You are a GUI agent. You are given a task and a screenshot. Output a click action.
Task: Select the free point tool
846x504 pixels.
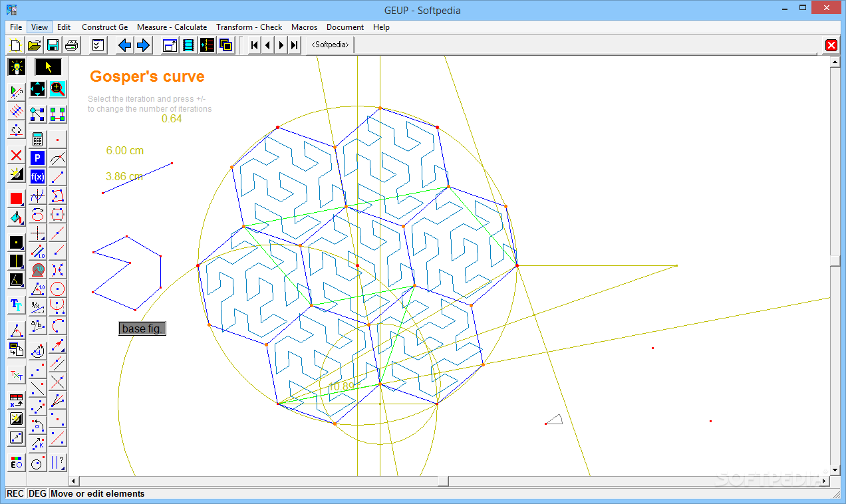tap(58, 140)
